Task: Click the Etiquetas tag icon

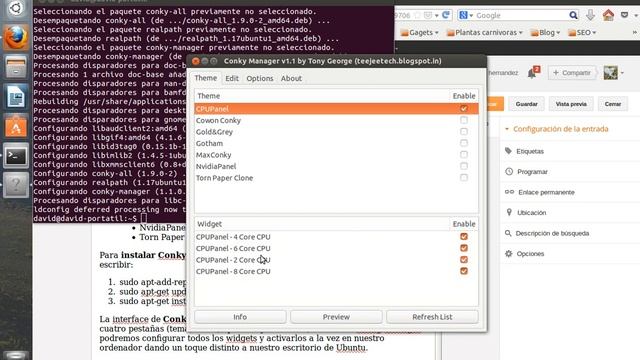Action: (508, 151)
